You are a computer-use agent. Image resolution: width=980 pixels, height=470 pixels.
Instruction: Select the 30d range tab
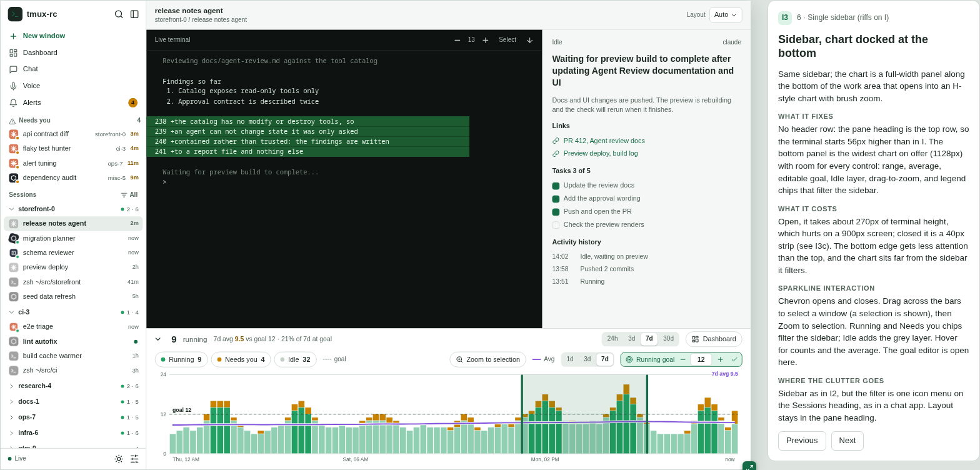pos(668,339)
